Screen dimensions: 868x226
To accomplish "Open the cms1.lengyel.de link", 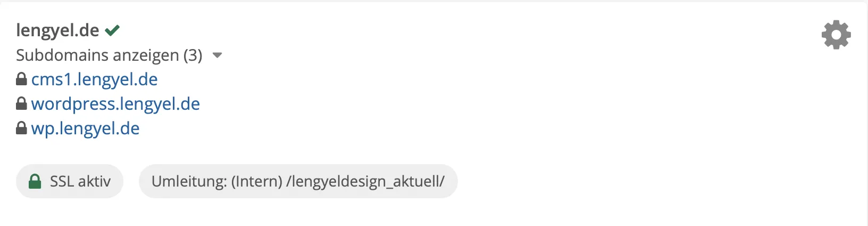I will 95,79.
